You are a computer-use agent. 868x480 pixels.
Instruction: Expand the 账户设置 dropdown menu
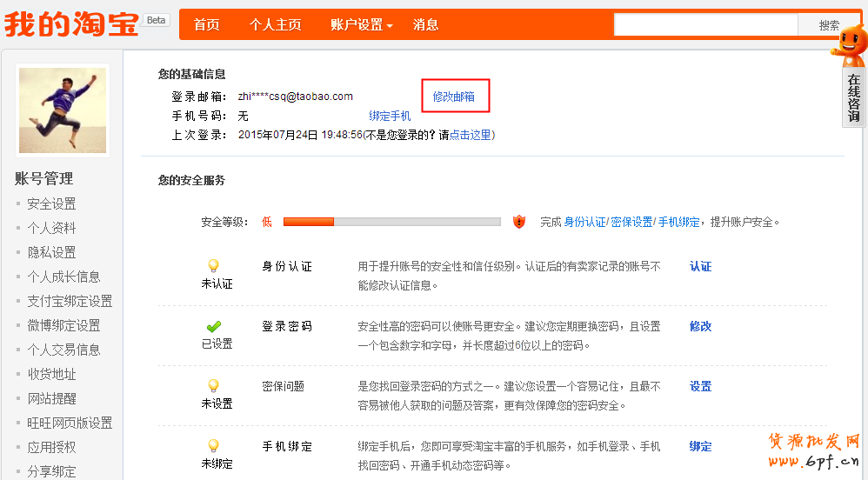(362, 25)
